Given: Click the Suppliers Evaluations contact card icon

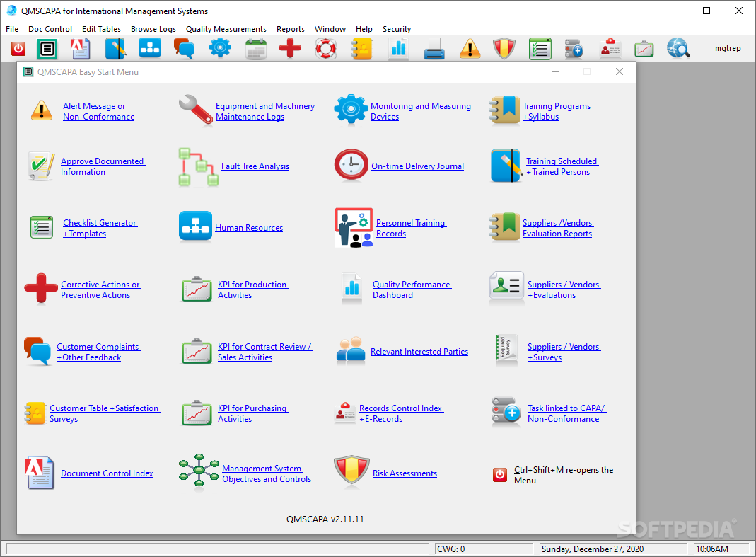Looking at the screenshot, I should 506,287.
